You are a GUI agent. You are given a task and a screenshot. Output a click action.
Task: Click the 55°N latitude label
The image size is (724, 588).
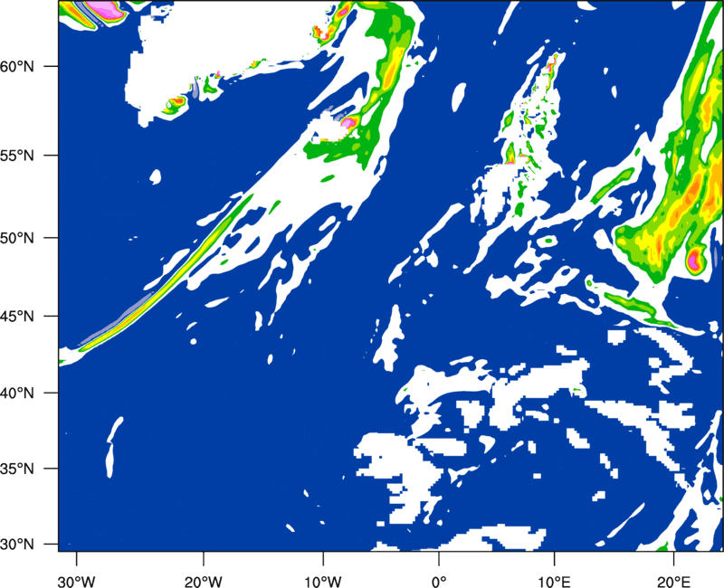point(17,156)
